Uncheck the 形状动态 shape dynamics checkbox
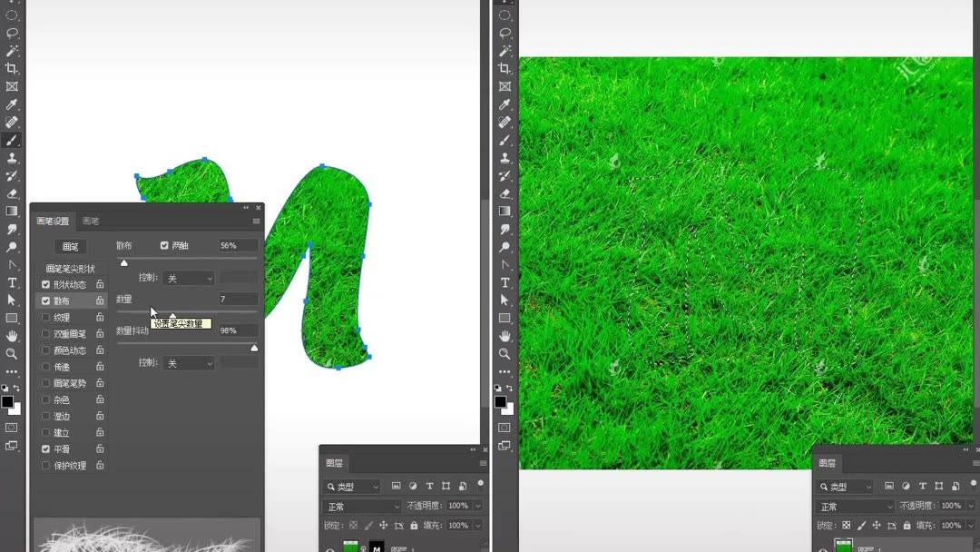980x552 pixels. pyautogui.click(x=44, y=282)
